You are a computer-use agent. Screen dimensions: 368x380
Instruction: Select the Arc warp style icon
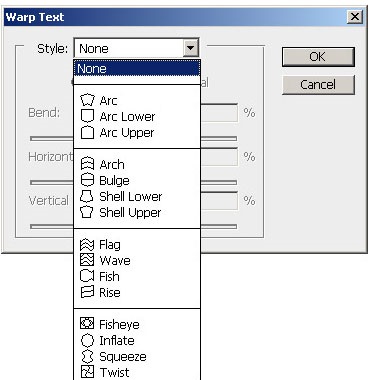click(x=87, y=100)
